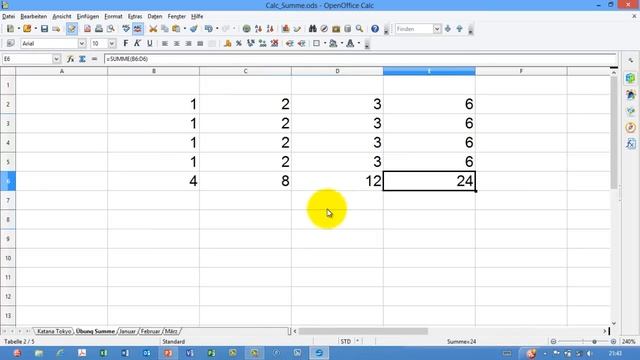The width and height of the screenshot is (640, 360).
Task: Switch to the Februar sheet tab
Action: [x=150, y=331]
